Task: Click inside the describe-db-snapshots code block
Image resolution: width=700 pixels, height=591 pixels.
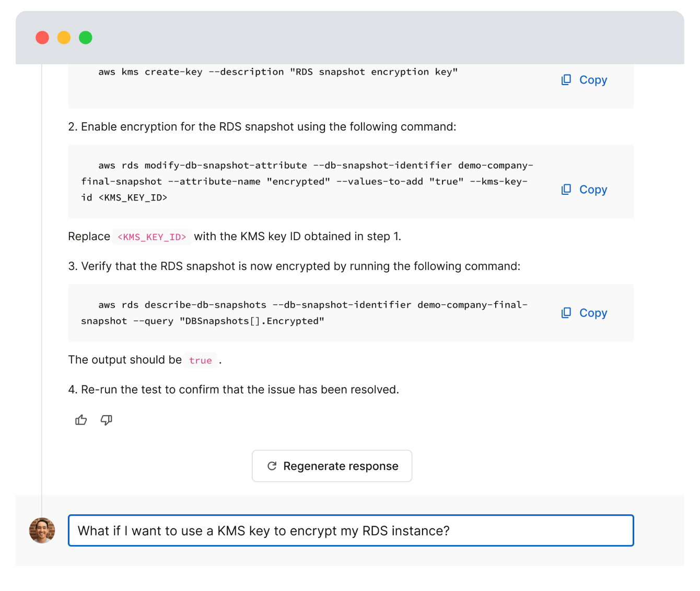Action: tap(303, 313)
